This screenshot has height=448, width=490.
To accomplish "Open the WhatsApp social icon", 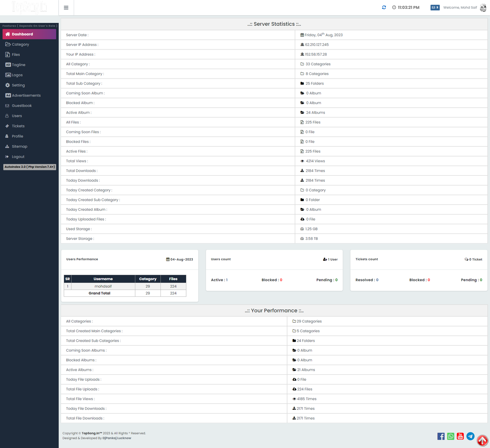I will (x=450, y=436).
